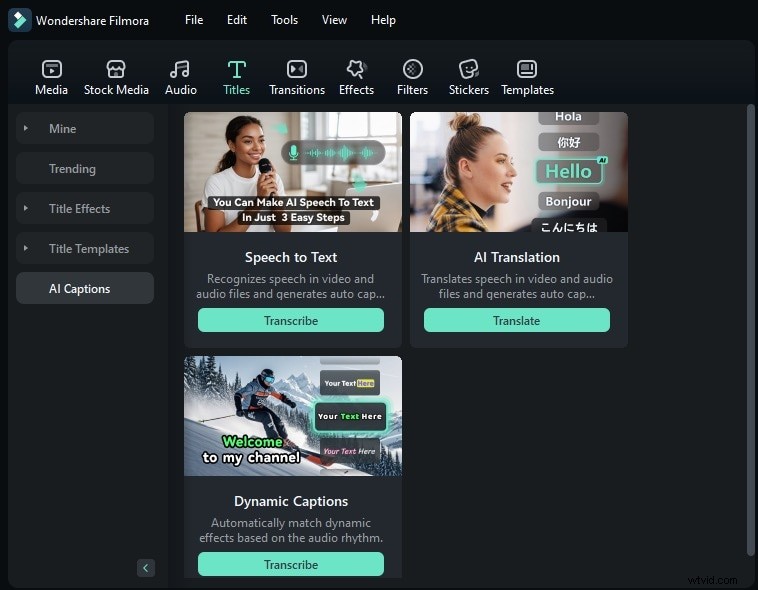Open the Effects sparkle icon

coord(356,69)
